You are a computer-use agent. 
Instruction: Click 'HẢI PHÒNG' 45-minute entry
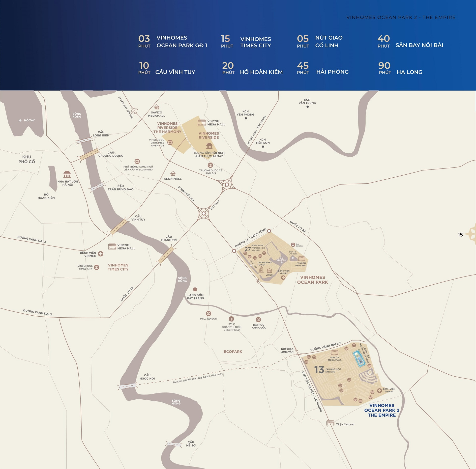(332, 72)
